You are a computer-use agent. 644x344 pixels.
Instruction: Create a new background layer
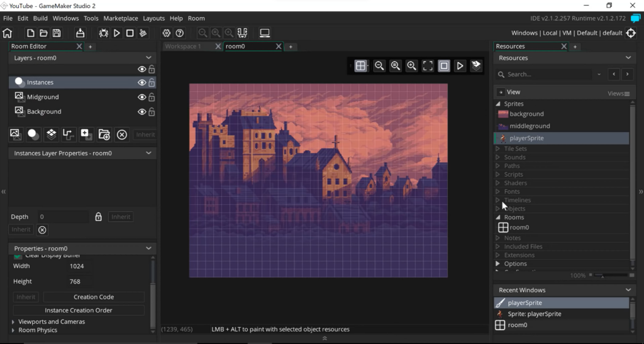(15, 134)
